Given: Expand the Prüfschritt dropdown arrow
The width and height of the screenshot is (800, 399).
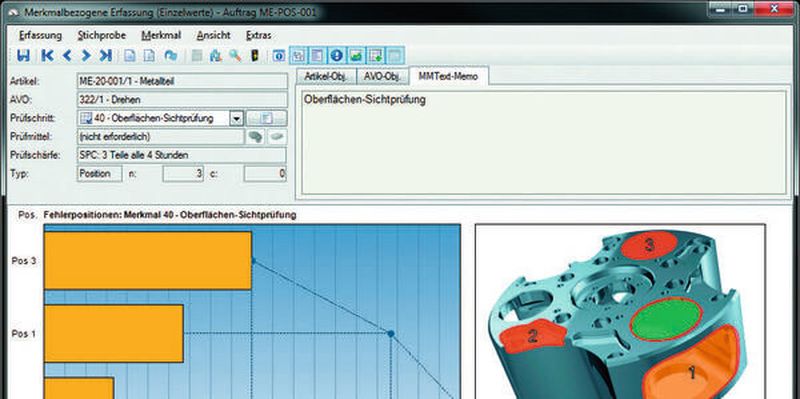Looking at the screenshot, I should [236, 118].
